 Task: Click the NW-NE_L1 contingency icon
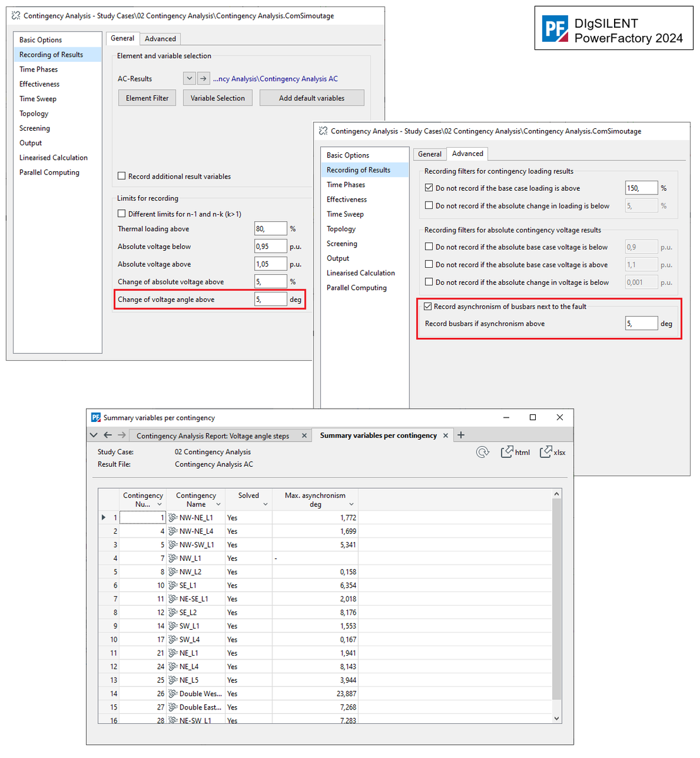172,518
